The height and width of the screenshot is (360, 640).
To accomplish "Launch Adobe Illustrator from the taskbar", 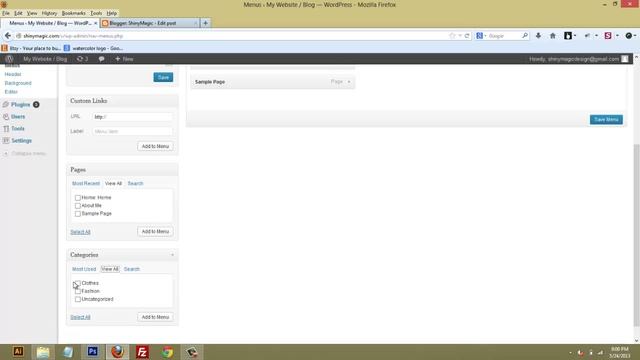I will [18, 351].
